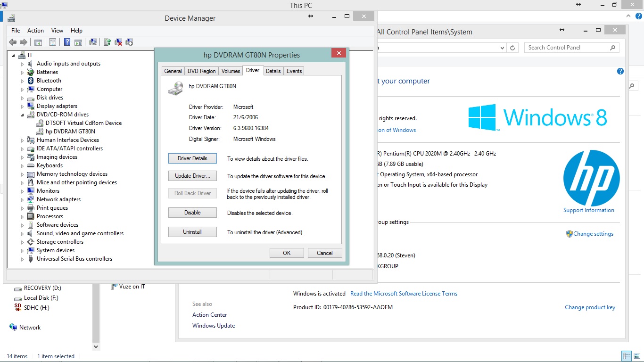Screen dimensions: 644x362
Task: Open Read the Microsoft Software License Terms link
Action: coord(404,294)
